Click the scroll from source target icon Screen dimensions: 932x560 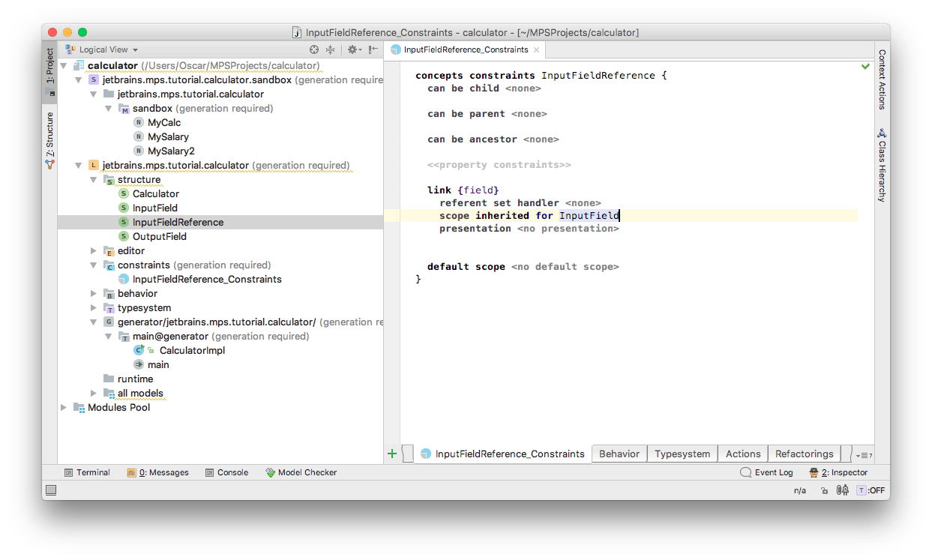[x=314, y=49]
